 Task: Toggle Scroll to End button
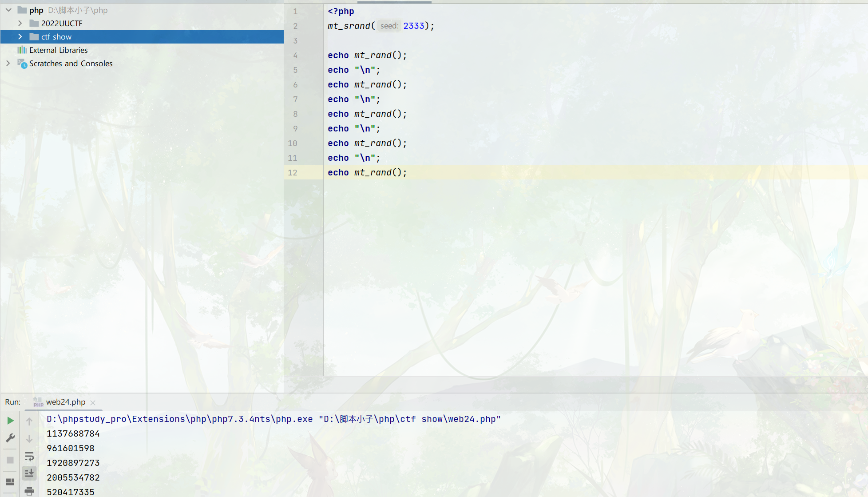[29, 473]
